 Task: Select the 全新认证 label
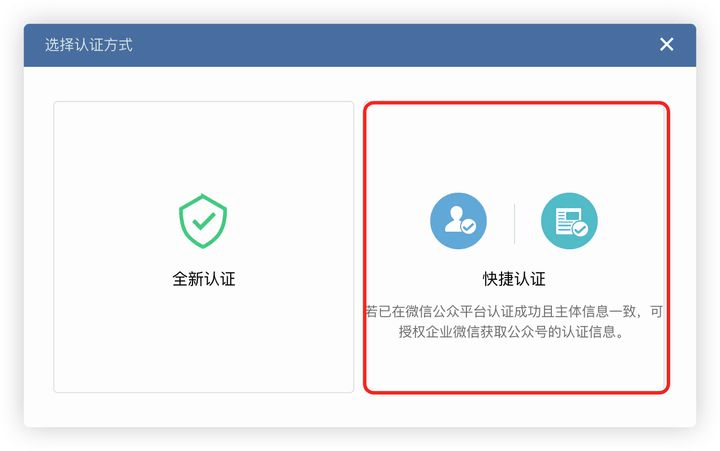point(204,279)
